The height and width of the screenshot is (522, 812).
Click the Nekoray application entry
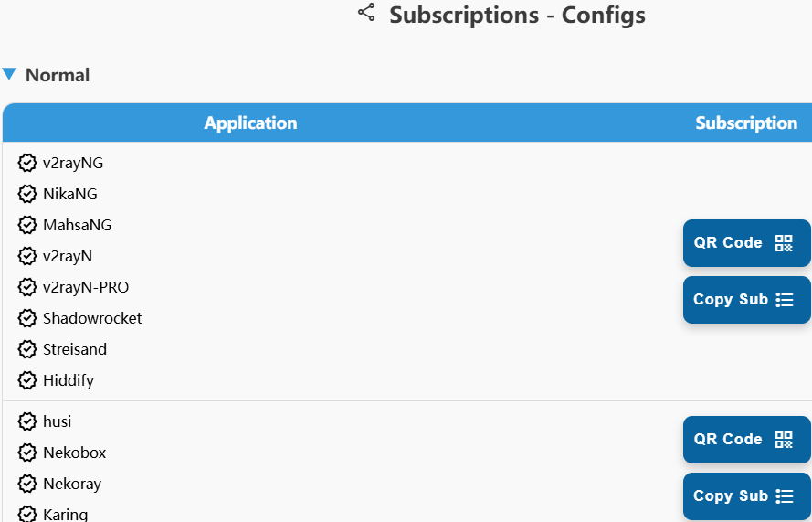pyautogui.click(x=72, y=485)
